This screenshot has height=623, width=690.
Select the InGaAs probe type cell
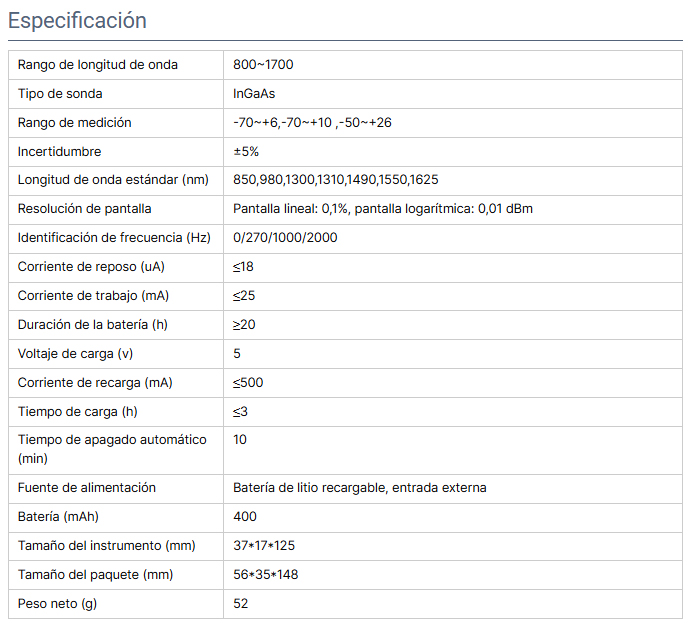[x=257, y=94]
